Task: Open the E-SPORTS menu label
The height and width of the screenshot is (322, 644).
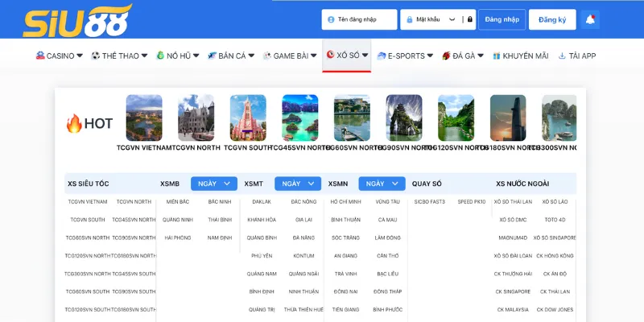Action: click(x=407, y=56)
